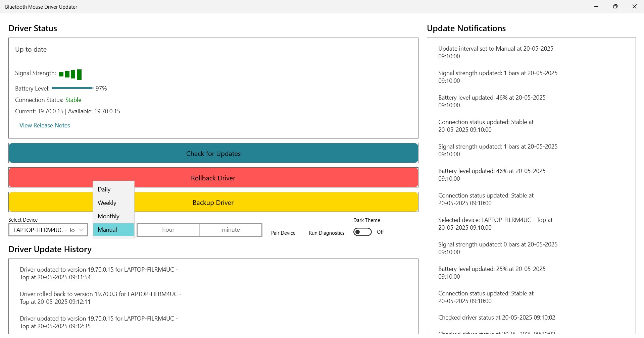644x338 pixels.
Task: Restore down the application window
Action: [x=615, y=7]
